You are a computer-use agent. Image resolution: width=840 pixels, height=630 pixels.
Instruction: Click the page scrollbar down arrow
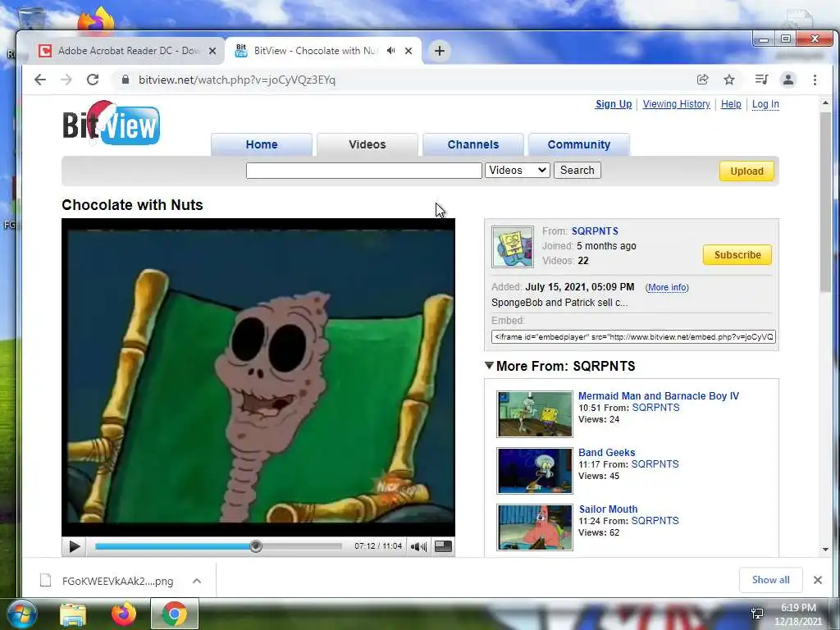[825, 549]
